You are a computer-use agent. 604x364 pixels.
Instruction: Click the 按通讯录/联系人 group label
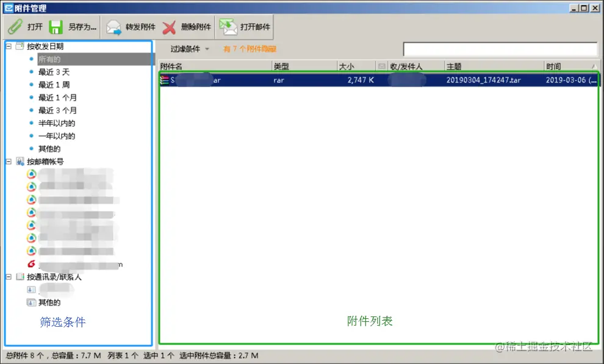(54, 277)
